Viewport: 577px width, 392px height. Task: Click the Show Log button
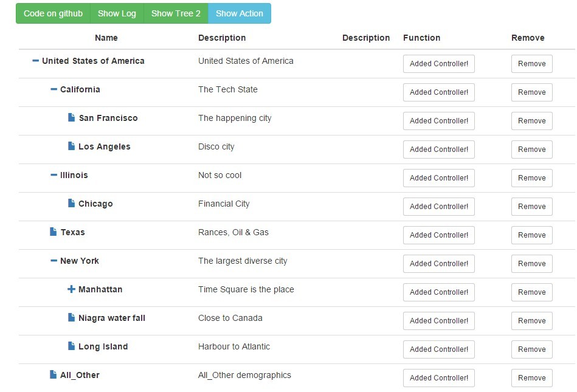click(x=117, y=12)
